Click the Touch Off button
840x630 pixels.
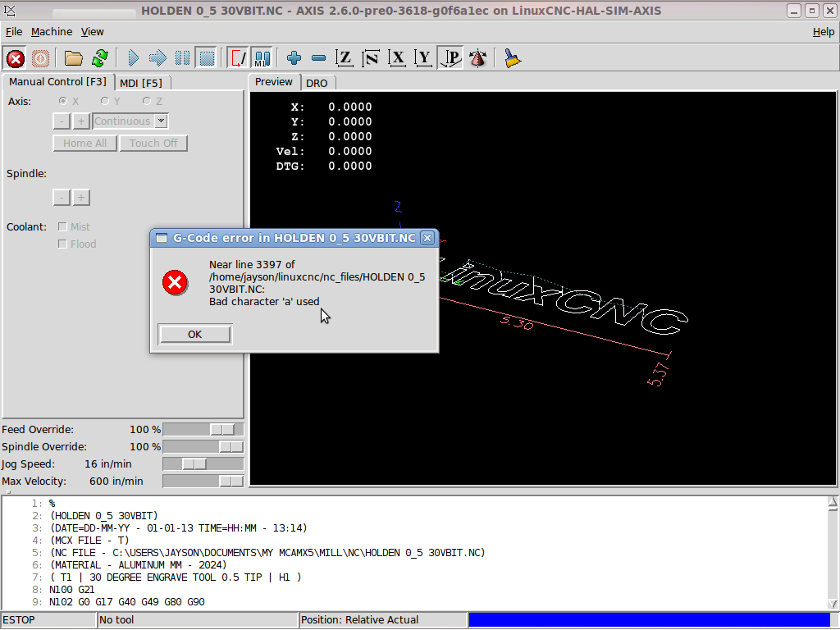point(153,143)
